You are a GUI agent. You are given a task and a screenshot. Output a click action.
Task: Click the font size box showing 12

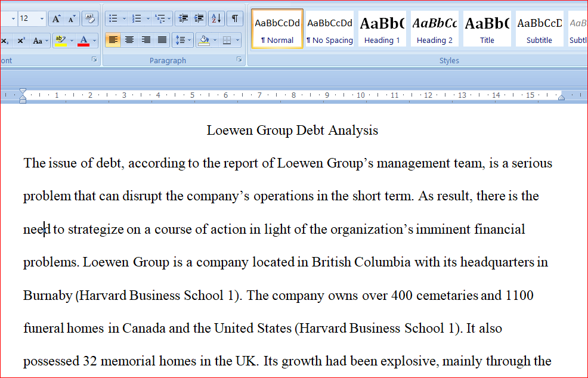click(29, 18)
